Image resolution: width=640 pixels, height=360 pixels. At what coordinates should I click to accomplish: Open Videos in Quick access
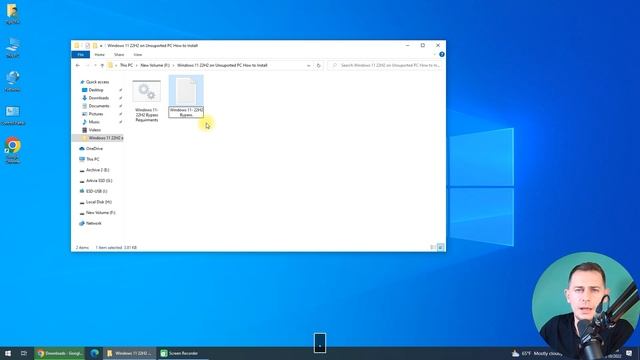click(x=94, y=130)
